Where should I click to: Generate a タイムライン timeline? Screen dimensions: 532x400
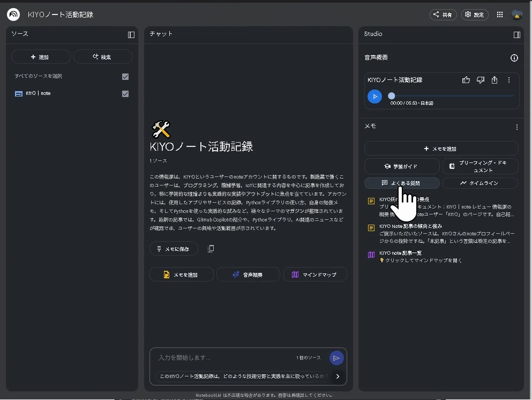(x=480, y=183)
